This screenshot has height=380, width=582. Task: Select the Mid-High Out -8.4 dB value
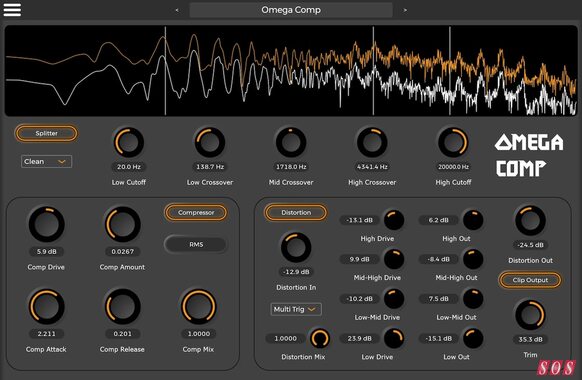click(438, 259)
